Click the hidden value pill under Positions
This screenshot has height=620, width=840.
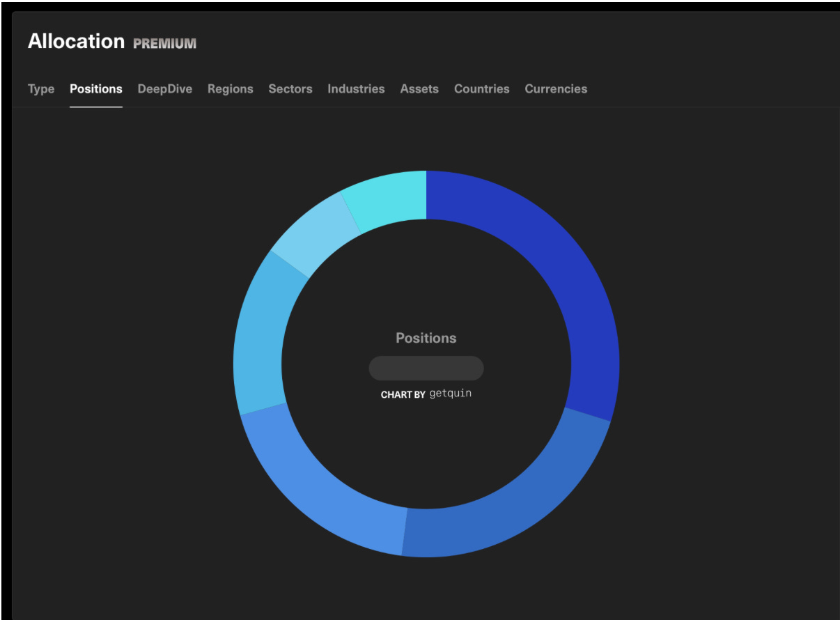tap(426, 368)
